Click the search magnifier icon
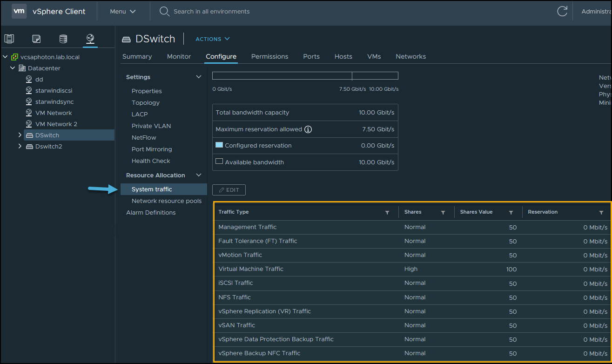This screenshot has width=612, height=364. pos(164,12)
